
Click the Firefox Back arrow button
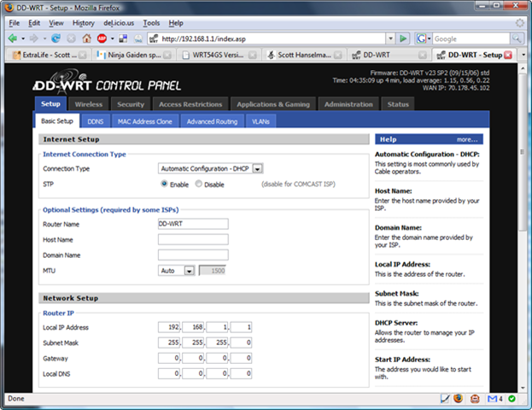(x=13, y=38)
